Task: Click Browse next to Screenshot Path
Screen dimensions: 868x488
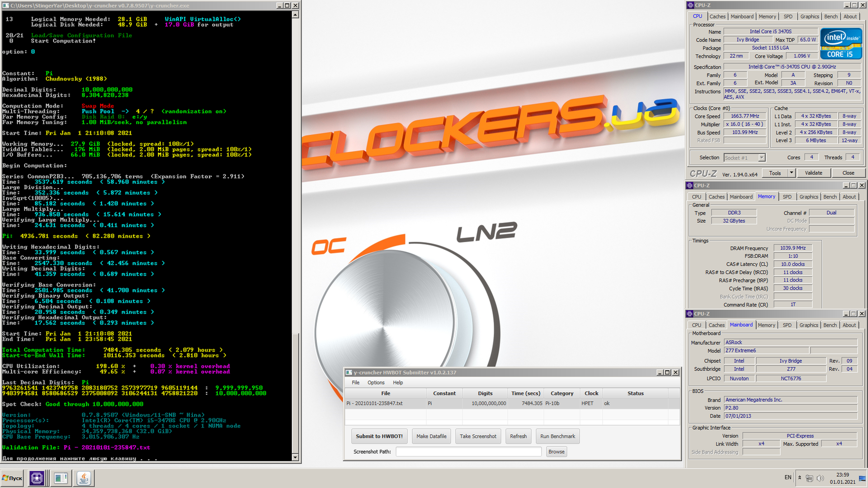Action: click(556, 451)
